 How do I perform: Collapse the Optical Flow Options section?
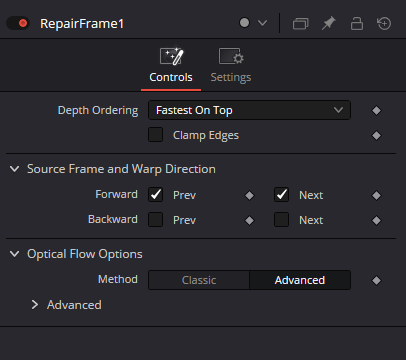pyautogui.click(x=14, y=254)
